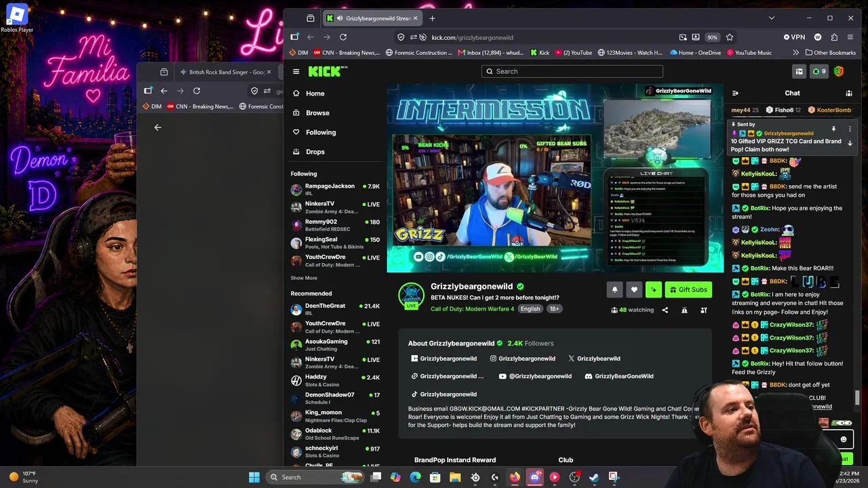Screen dimensions: 868x488
Task: Open the tab list dropdown chevron
Action: coord(771,18)
